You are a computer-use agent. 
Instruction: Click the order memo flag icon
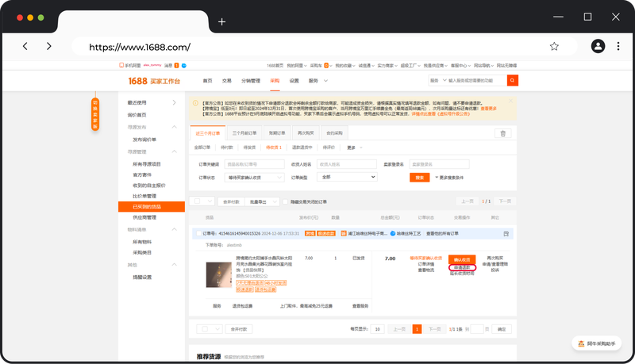point(506,234)
